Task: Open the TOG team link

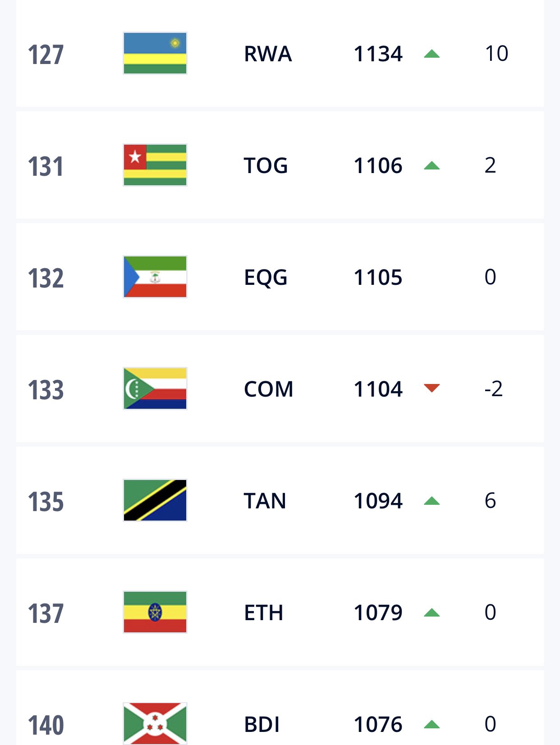Action: click(266, 165)
